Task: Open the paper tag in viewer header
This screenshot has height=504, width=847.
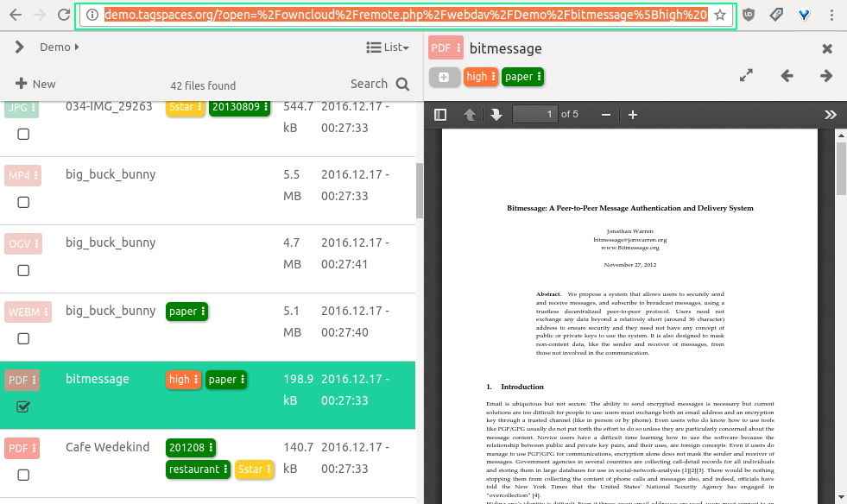Action: [523, 77]
